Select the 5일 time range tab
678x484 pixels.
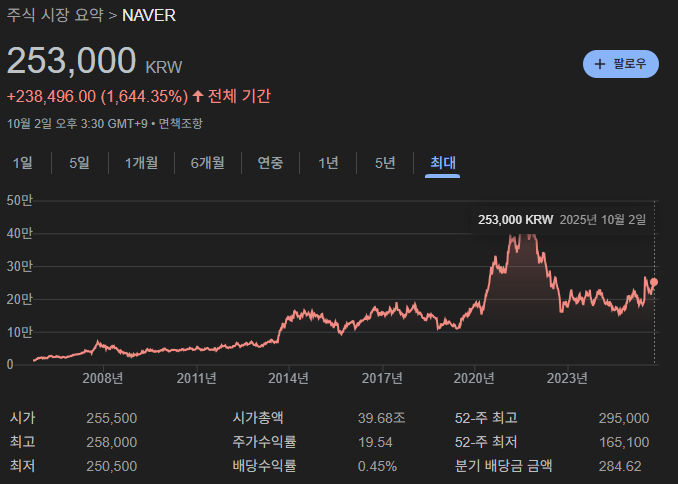pyautogui.click(x=80, y=163)
